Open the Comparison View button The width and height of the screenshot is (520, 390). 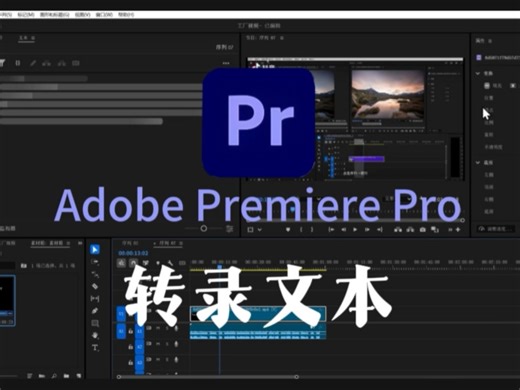pyautogui.click(x=435, y=230)
